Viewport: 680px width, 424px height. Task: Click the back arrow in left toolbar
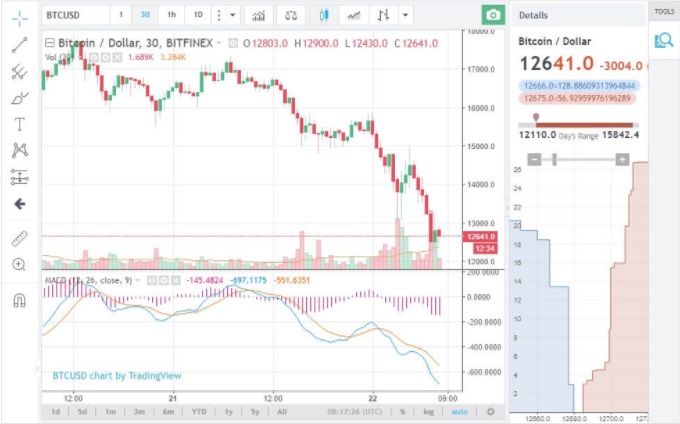coord(19,203)
